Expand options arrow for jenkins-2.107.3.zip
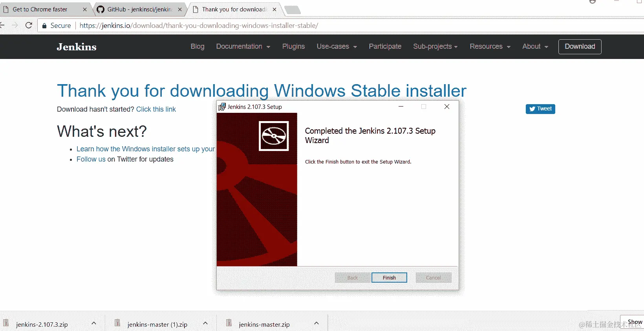644x331 pixels. click(94, 323)
